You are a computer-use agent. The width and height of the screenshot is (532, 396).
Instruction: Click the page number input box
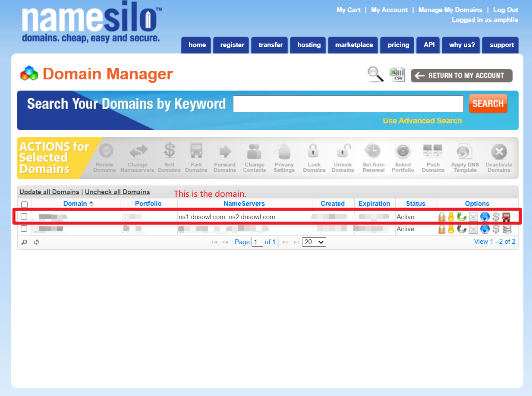coord(257,242)
